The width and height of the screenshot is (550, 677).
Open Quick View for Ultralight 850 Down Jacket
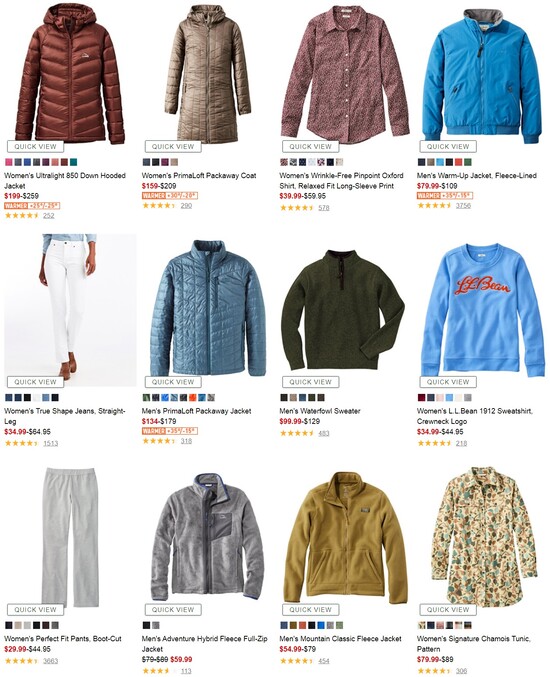tap(35, 146)
